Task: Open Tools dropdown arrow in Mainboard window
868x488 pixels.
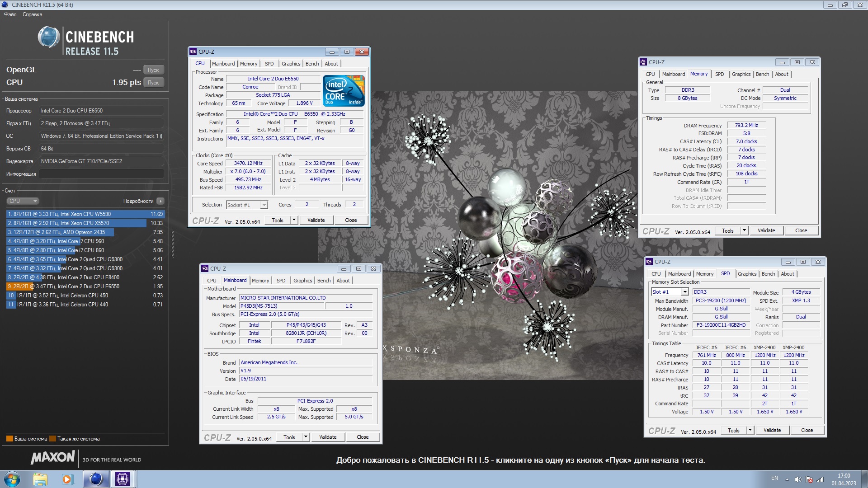Action: click(306, 437)
